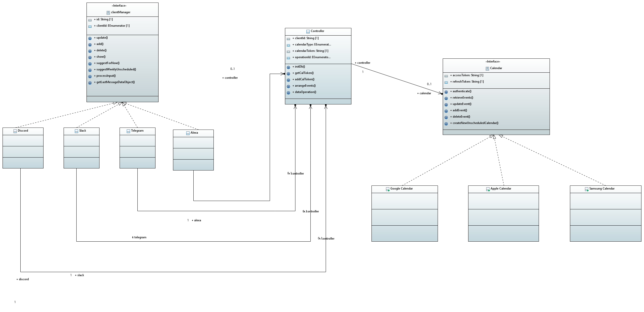Click the Google Calendar class icon

(388, 189)
